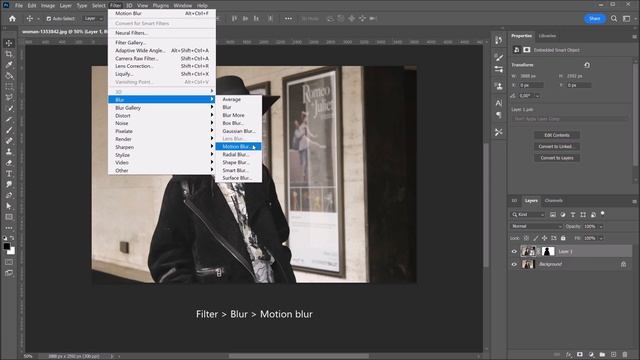This screenshot has width=640, height=360.
Task: Expand the Blur Gallery submenu
Action: pyautogui.click(x=162, y=108)
